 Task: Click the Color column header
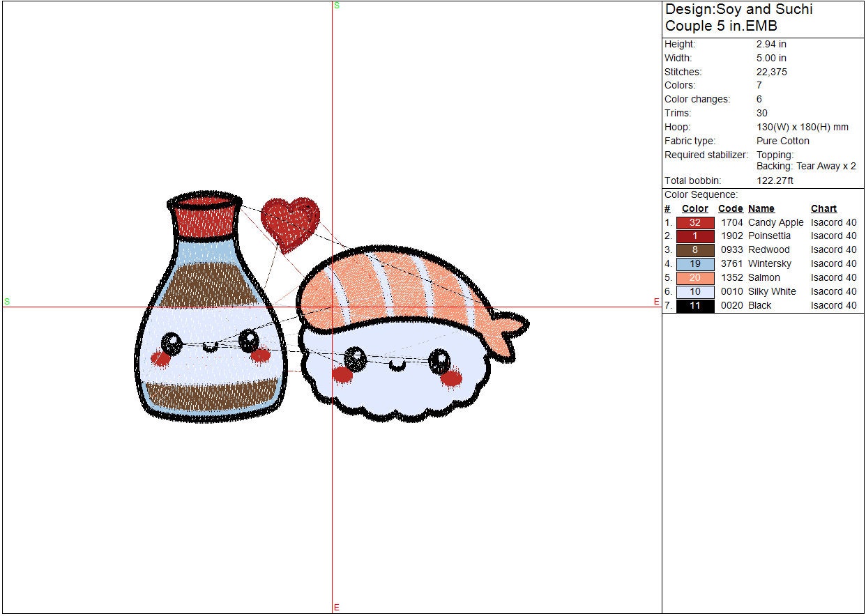tap(694, 208)
